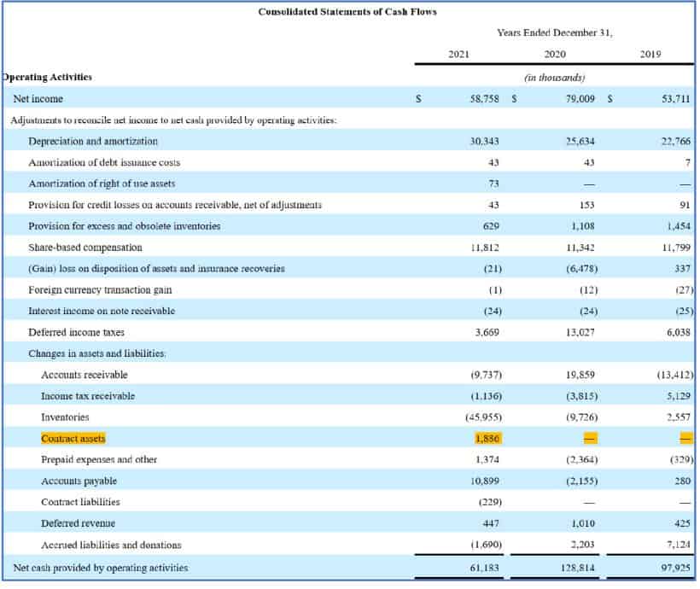This screenshot has width=700, height=589.
Task: Click the 79,009 value in 2020 column
Action: click(x=582, y=98)
